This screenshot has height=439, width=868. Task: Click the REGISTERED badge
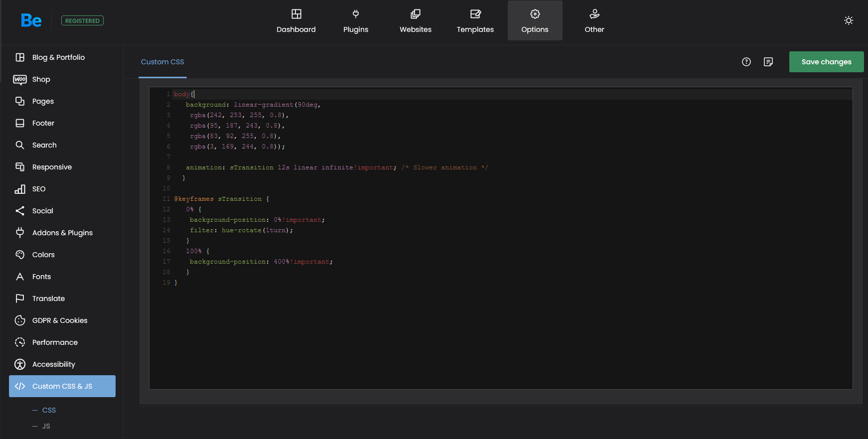point(82,20)
